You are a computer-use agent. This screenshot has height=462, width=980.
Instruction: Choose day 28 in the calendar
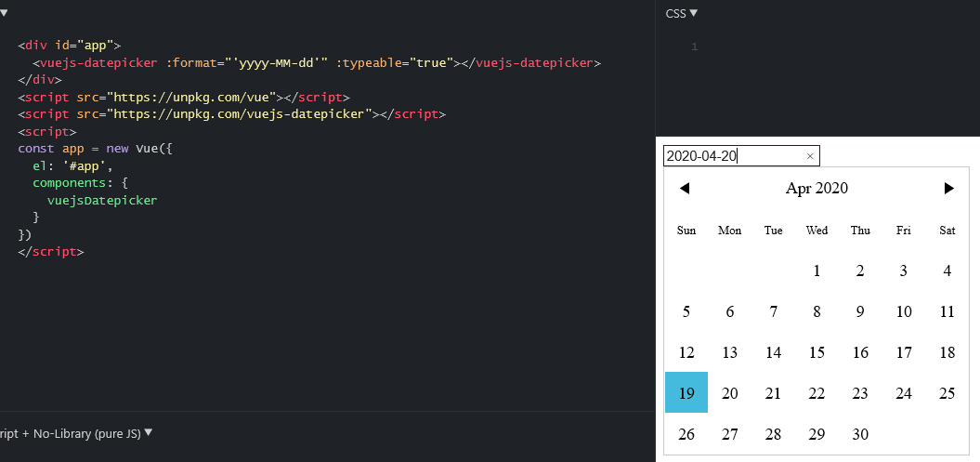pos(774,433)
